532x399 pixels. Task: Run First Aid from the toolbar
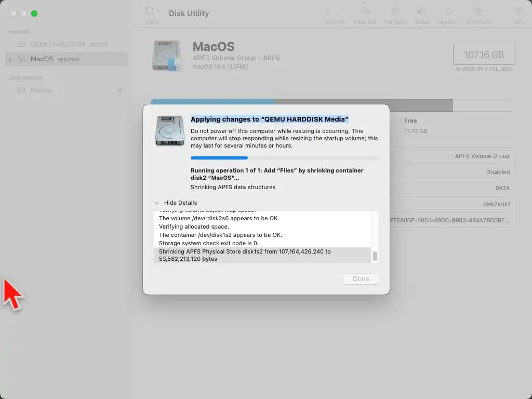coord(365,11)
